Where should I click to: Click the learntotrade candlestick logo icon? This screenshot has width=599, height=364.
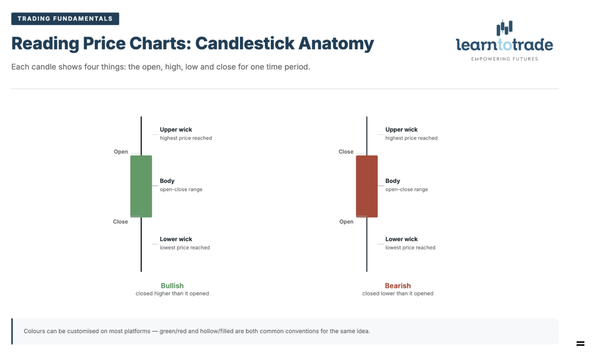(504, 28)
